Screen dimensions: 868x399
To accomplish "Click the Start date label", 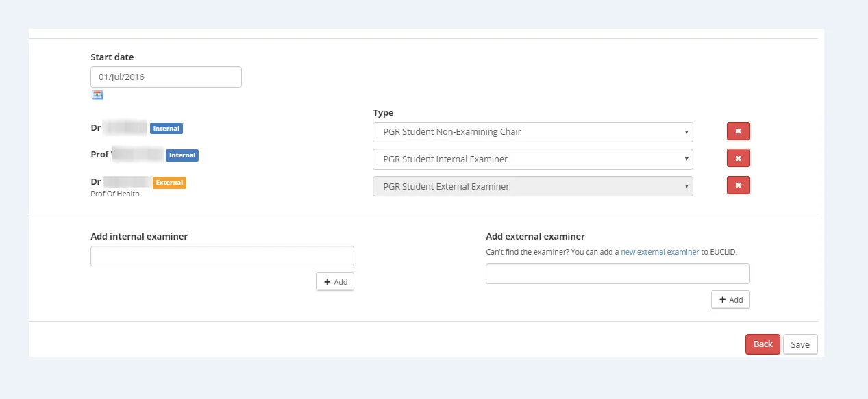I will [x=112, y=57].
